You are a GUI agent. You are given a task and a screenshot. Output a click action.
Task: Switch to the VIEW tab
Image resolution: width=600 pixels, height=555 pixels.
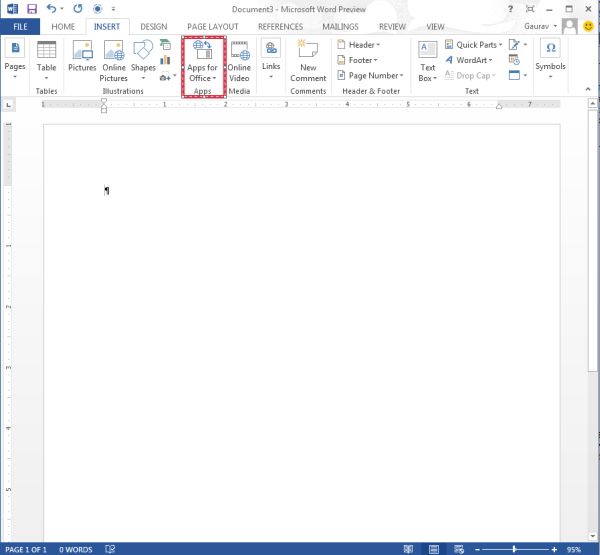pyautogui.click(x=435, y=27)
